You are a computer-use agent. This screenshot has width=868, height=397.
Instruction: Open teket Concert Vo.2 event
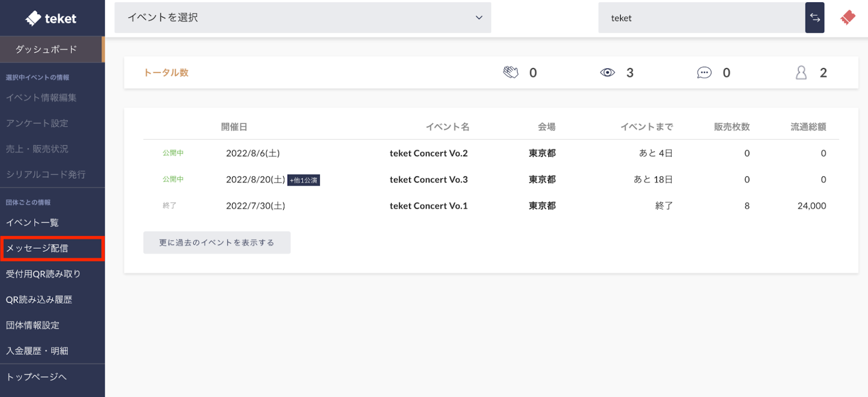tap(428, 154)
